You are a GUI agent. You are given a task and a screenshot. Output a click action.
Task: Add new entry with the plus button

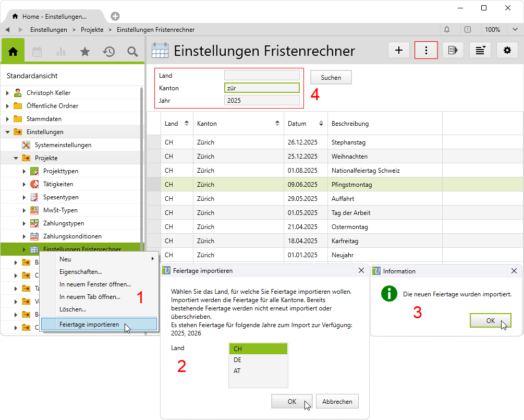(399, 50)
